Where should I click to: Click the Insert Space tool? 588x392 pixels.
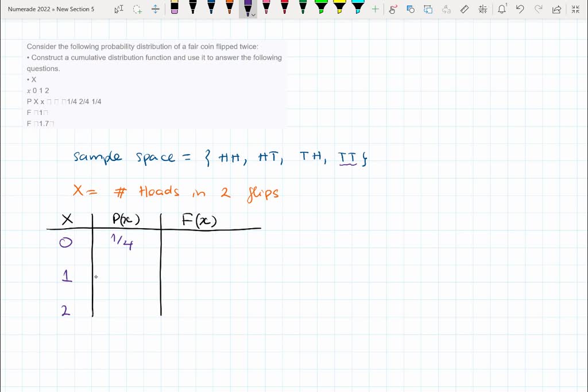click(x=156, y=9)
